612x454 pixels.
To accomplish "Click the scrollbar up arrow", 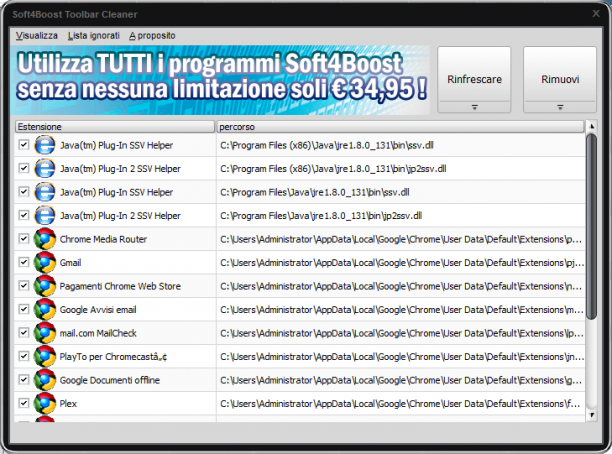I will tap(592, 126).
